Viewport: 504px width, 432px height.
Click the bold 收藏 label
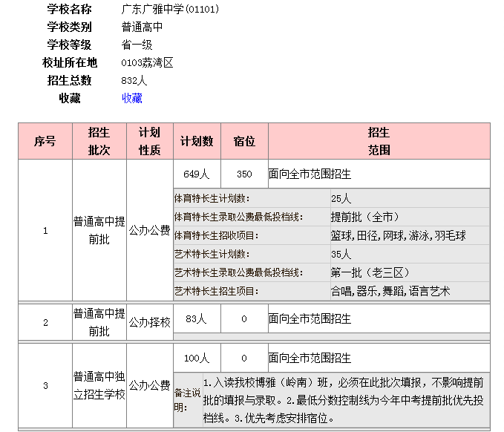click(x=70, y=98)
